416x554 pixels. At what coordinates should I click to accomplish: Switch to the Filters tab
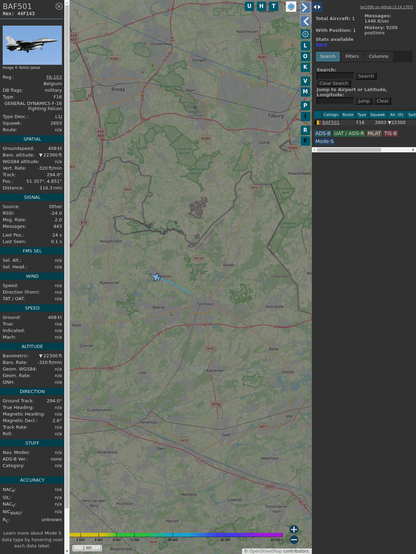352,57
